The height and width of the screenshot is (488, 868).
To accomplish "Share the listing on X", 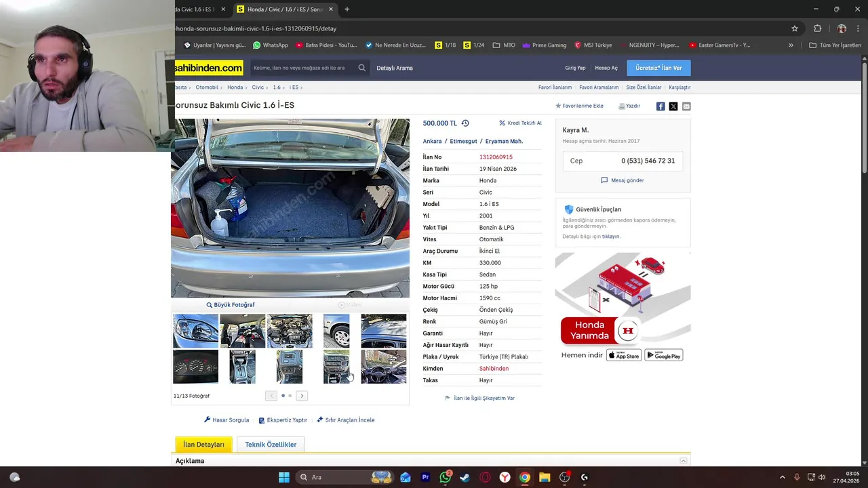I will (x=673, y=106).
